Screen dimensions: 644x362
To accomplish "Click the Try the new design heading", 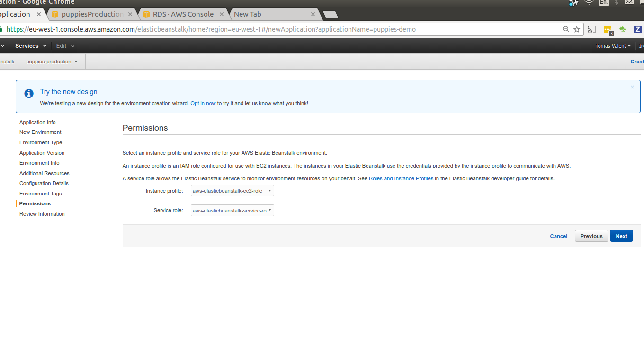I will (x=69, y=92).
